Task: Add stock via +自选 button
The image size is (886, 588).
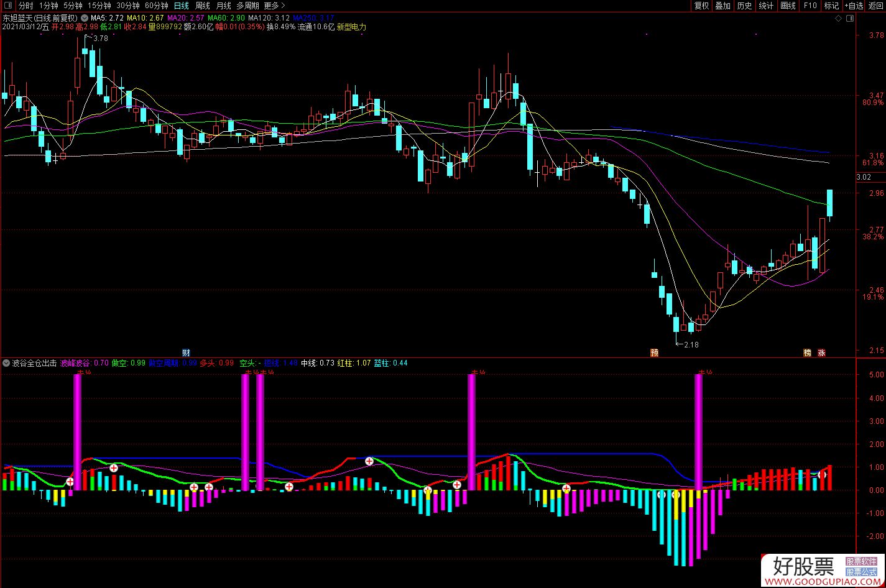Action: click(854, 6)
